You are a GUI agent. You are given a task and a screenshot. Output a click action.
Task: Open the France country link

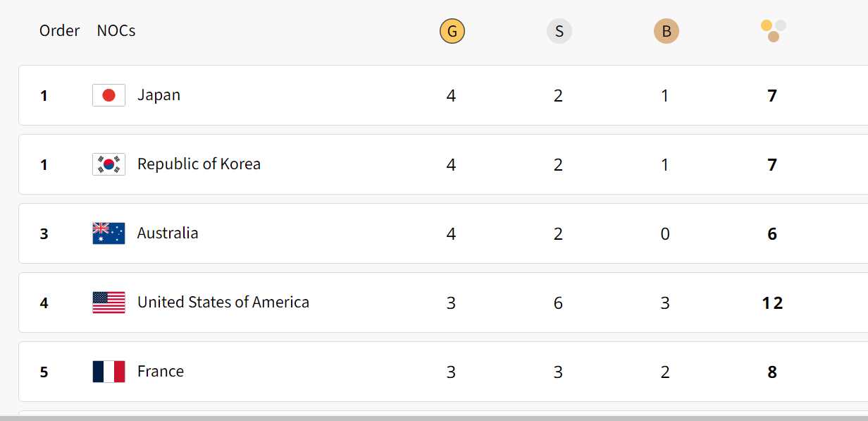point(161,372)
